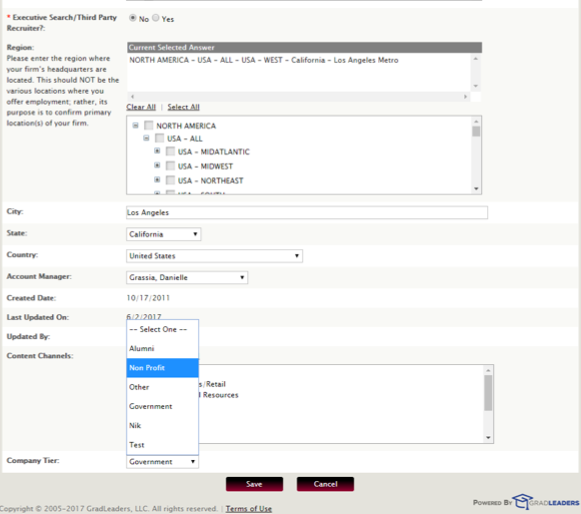The height and width of the screenshot is (514, 581).
Task: Expand the USA - MIDWEST tree node
Action: [157, 165]
